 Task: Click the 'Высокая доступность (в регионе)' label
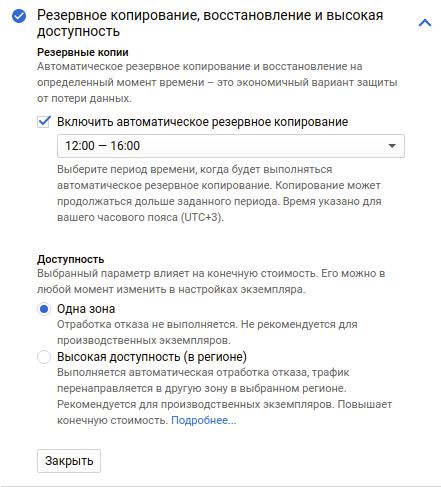coord(152,357)
